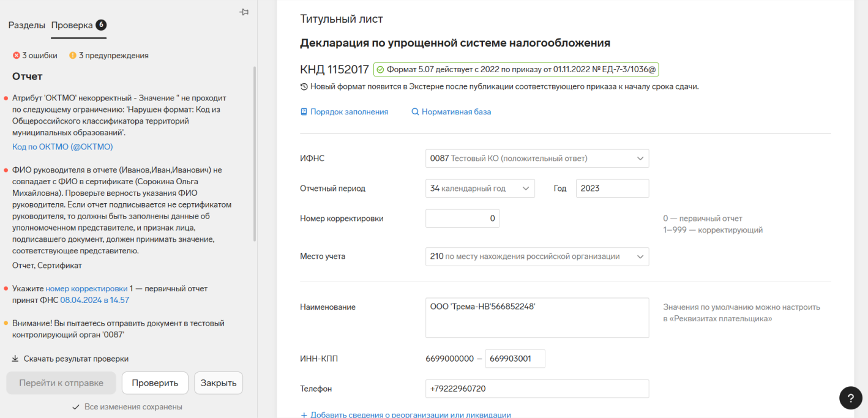Image resolution: width=868 pixels, height=418 pixels.
Task: Click the Номер корректировки input field
Action: 462,218
